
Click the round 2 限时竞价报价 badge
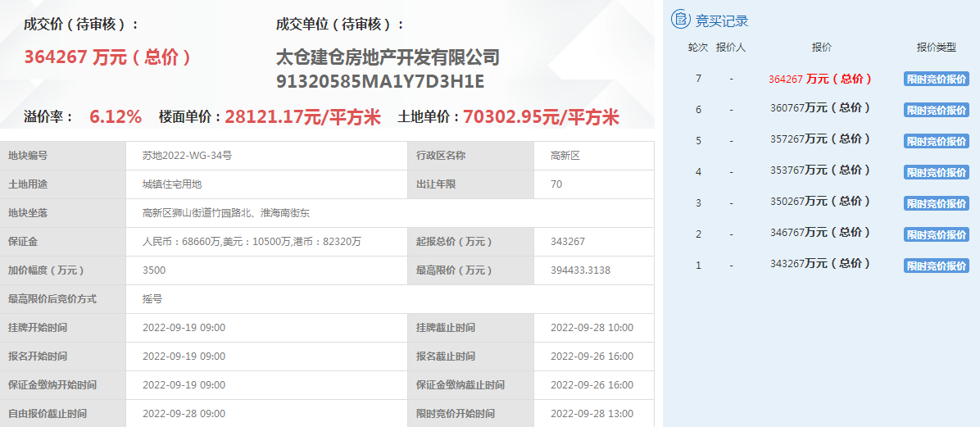click(937, 234)
